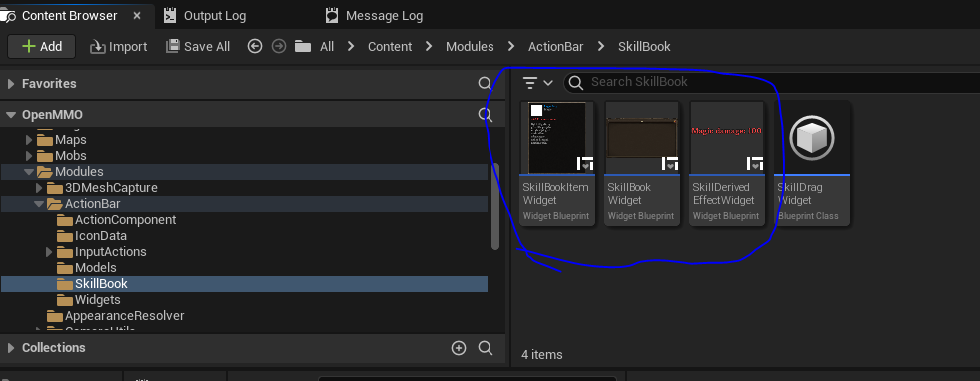Select ActionBar in the breadcrumb path

pyautogui.click(x=555, y=46)
